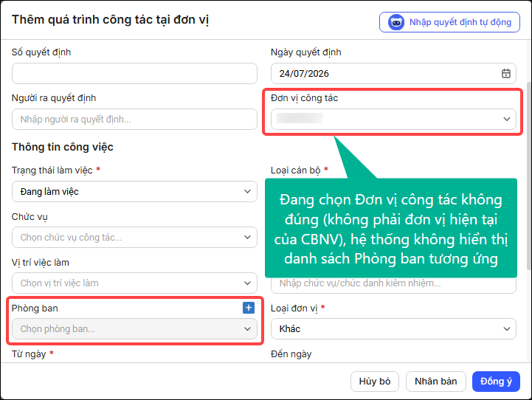
Task: Click the Từ ngày label
Action: 29,354
